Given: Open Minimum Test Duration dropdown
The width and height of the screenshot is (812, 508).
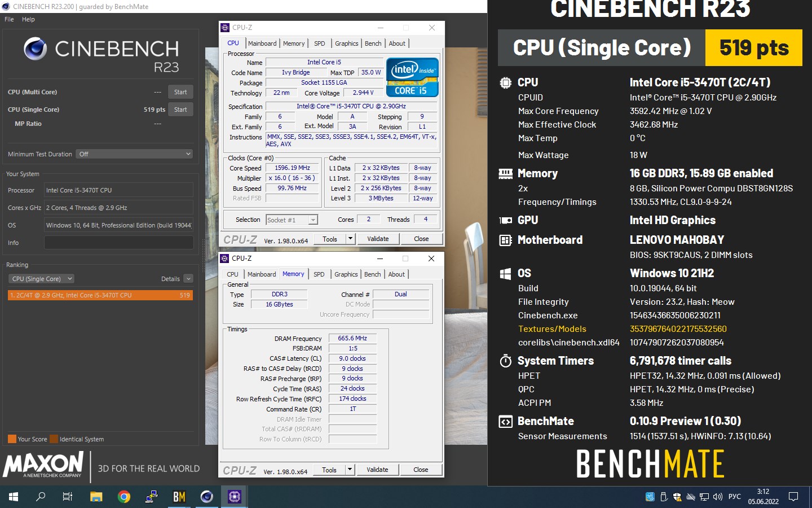Looking at the screenshot, I should tap(135, 154).
